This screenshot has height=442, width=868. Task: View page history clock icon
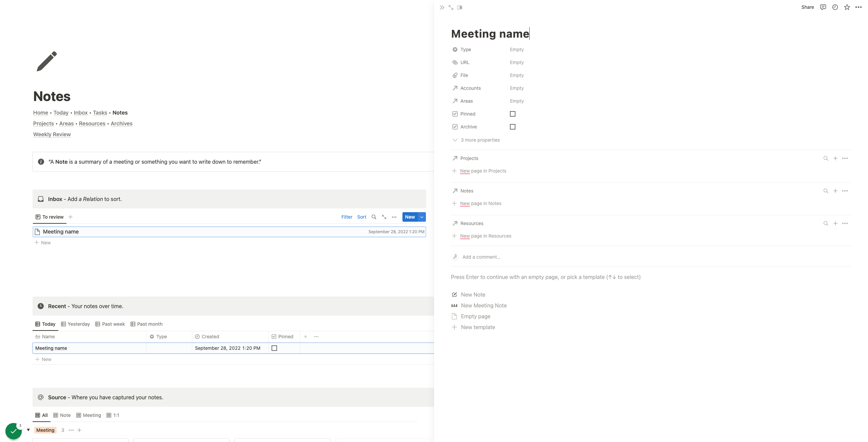pos(835,7)
